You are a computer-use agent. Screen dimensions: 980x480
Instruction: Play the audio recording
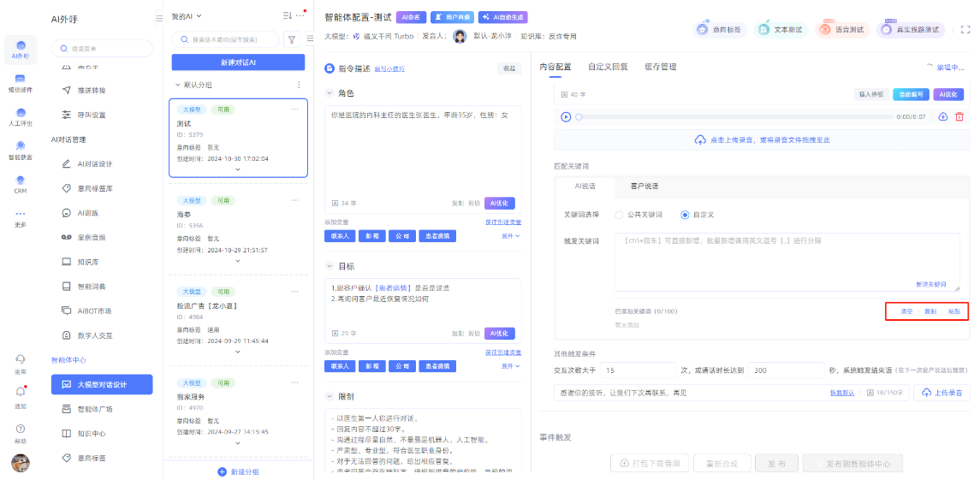tap(566, 116)
